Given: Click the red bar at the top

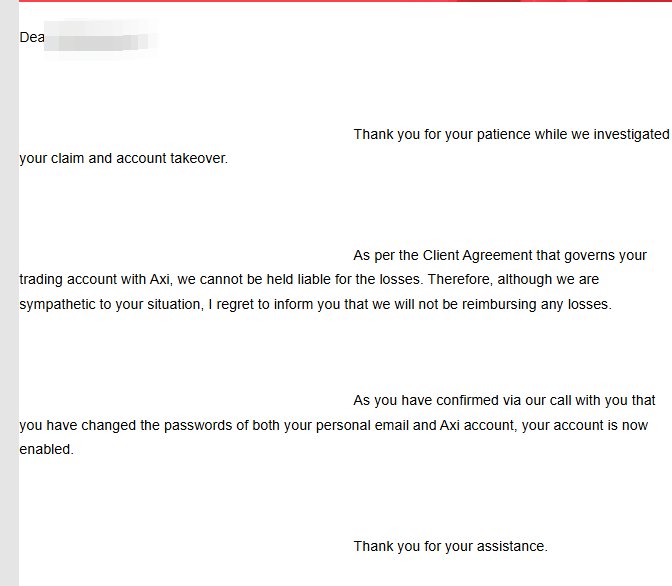Looking at the screenshot, I should point(336,1).
